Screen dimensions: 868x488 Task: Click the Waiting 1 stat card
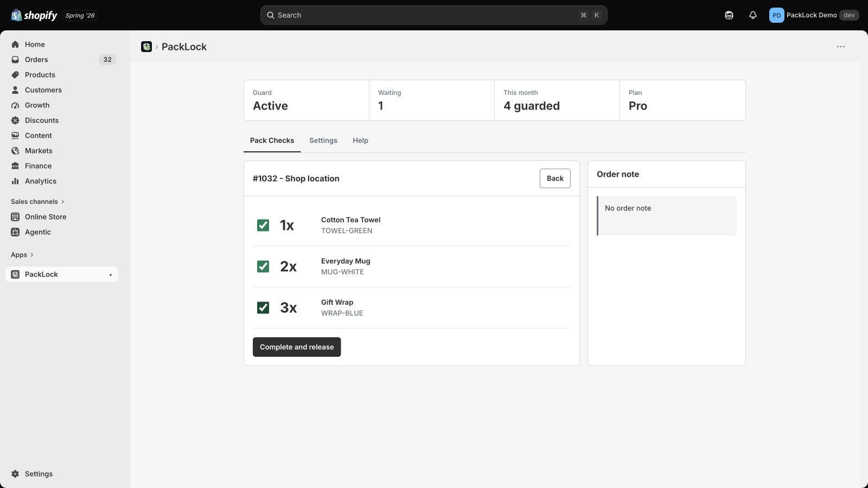coord(432,100)
